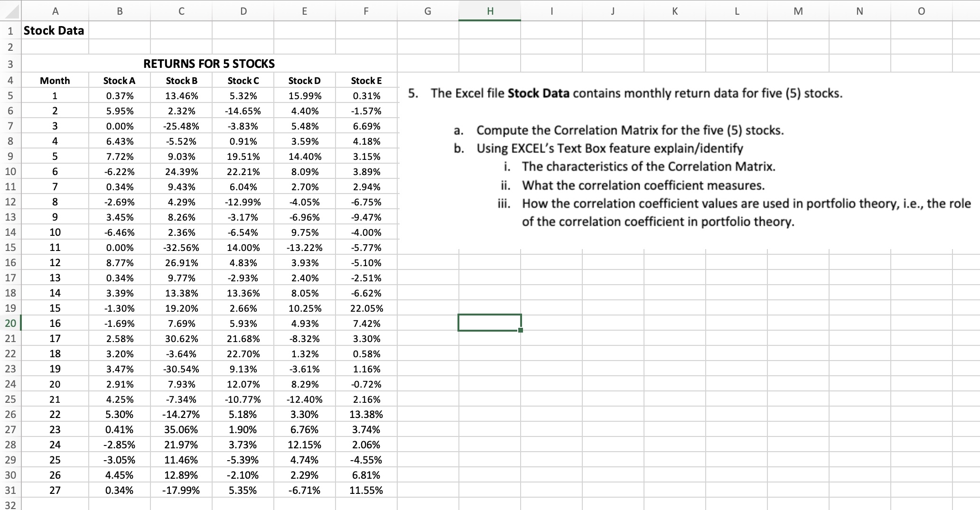980x510 pixels.
Task: Select column A header
Action: tap(55, 10)
